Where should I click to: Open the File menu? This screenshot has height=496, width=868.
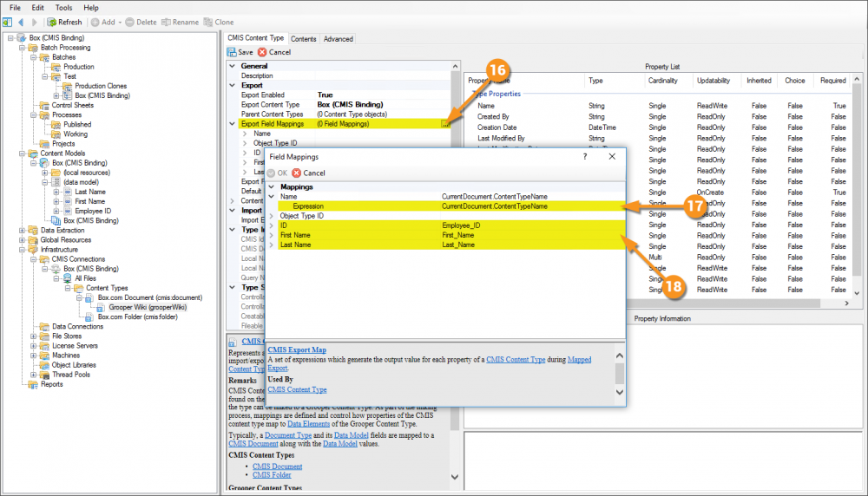coord(15,8)
